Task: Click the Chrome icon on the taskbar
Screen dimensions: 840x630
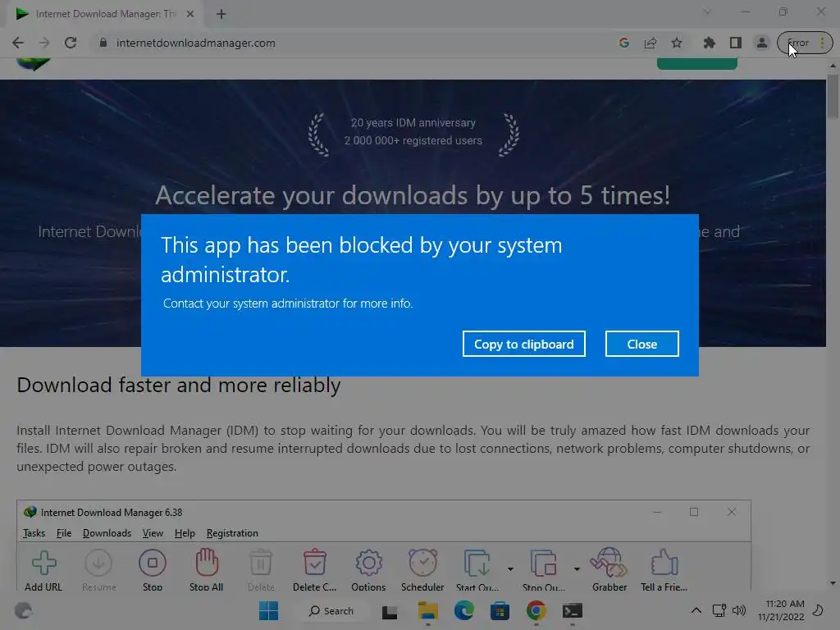Action: pyautogui.click(x=536, y=610)
